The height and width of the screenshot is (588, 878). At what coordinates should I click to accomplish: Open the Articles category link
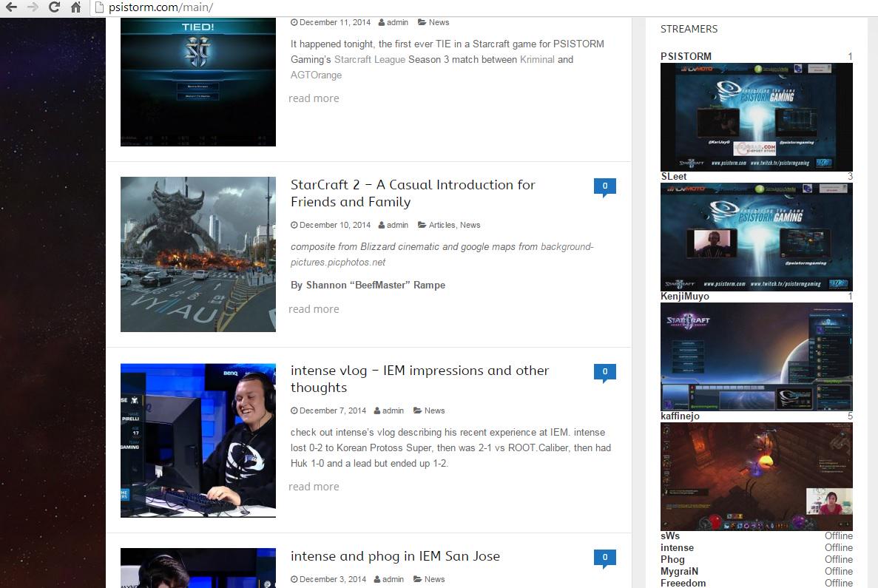coord(442,225)
